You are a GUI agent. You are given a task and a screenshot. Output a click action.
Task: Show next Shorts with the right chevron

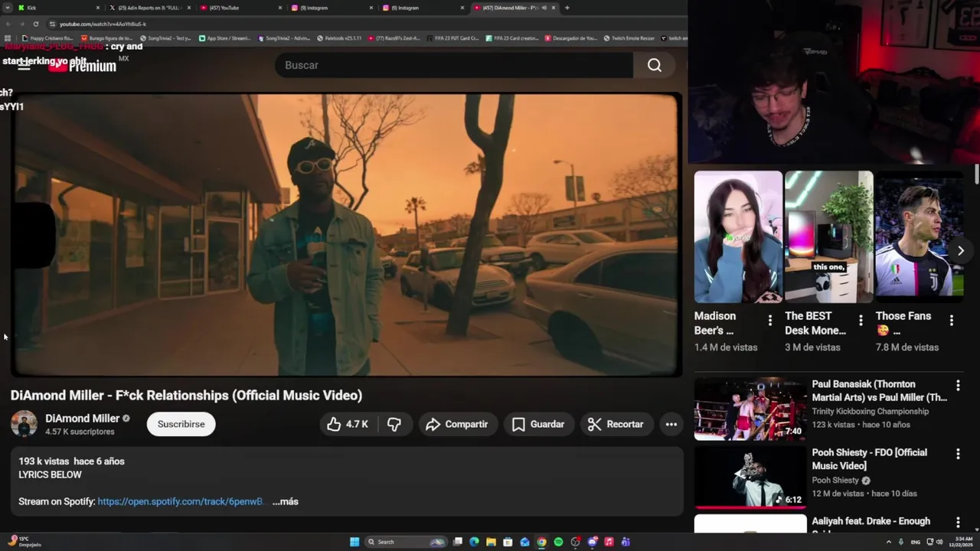(960, 250)
